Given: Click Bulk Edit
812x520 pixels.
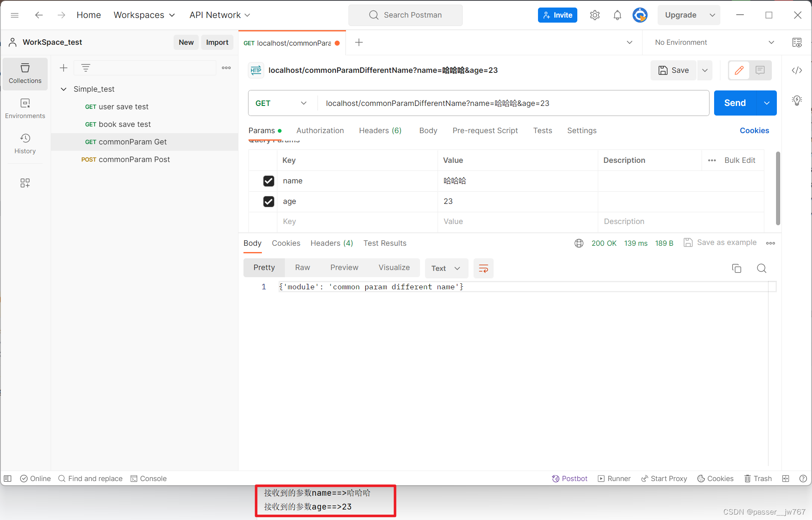Looking at the screenshot, I should coord(740,160).
